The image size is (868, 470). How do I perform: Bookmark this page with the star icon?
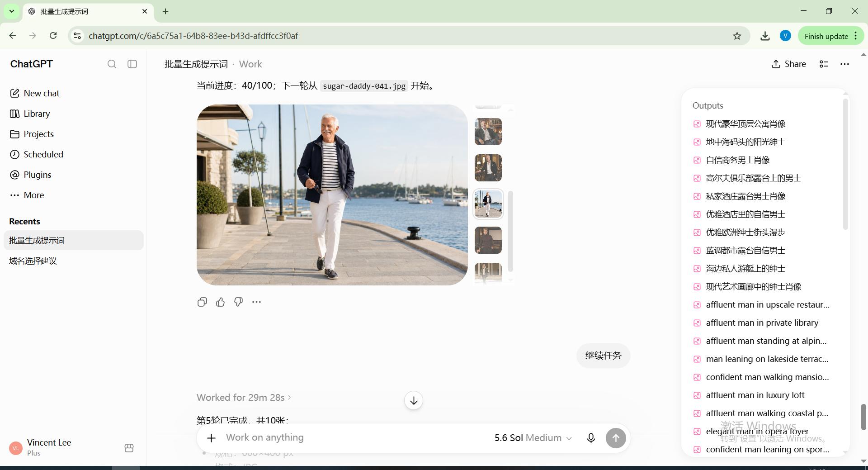737,36
